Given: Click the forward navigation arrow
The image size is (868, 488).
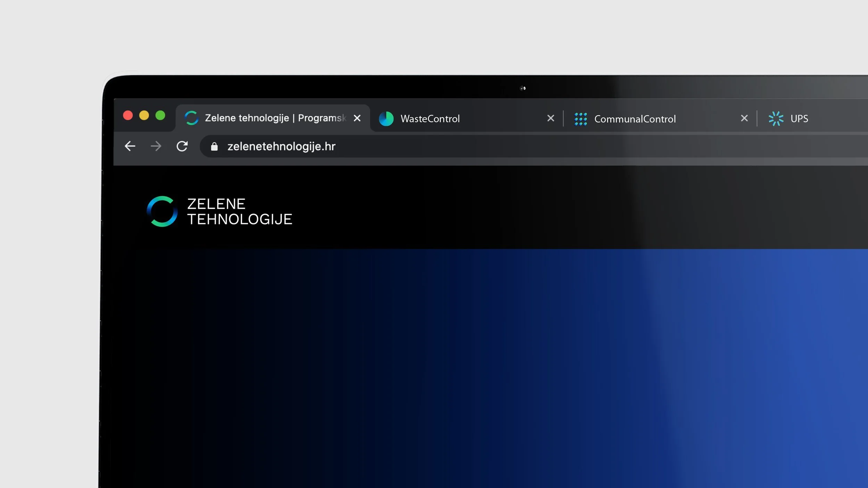Looking at the screenshot, I should (156, 146).
